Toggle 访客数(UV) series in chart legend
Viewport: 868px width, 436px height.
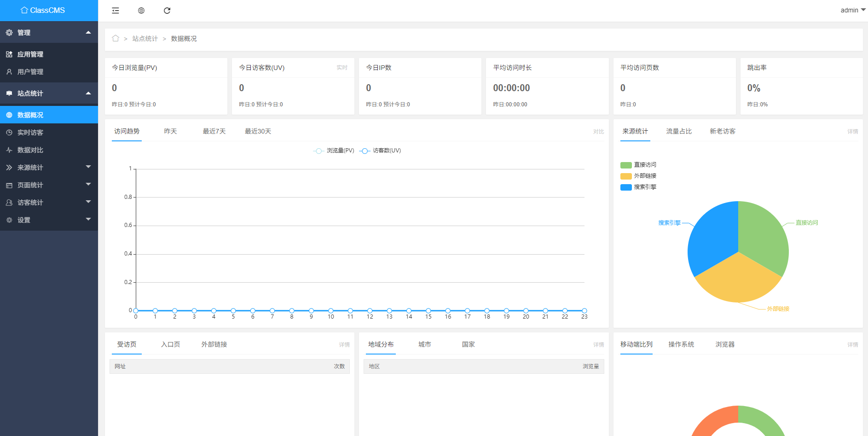point(381,151)
